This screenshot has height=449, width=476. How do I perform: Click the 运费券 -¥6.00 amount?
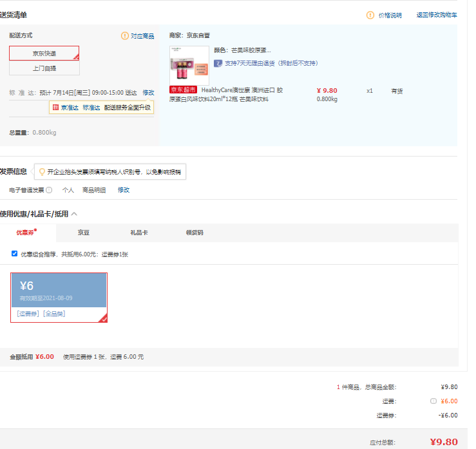pyautogui.click(x=448, y=416)
